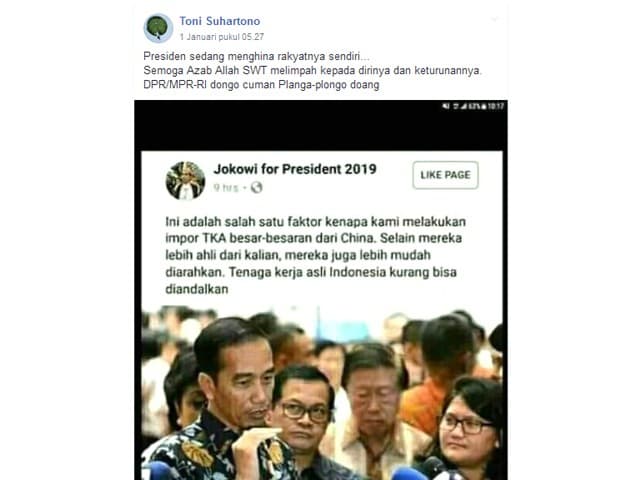Open Jokowi for President 2019 page avatar
This screenshot has width=640, height=480.
[x=185, y=180]
